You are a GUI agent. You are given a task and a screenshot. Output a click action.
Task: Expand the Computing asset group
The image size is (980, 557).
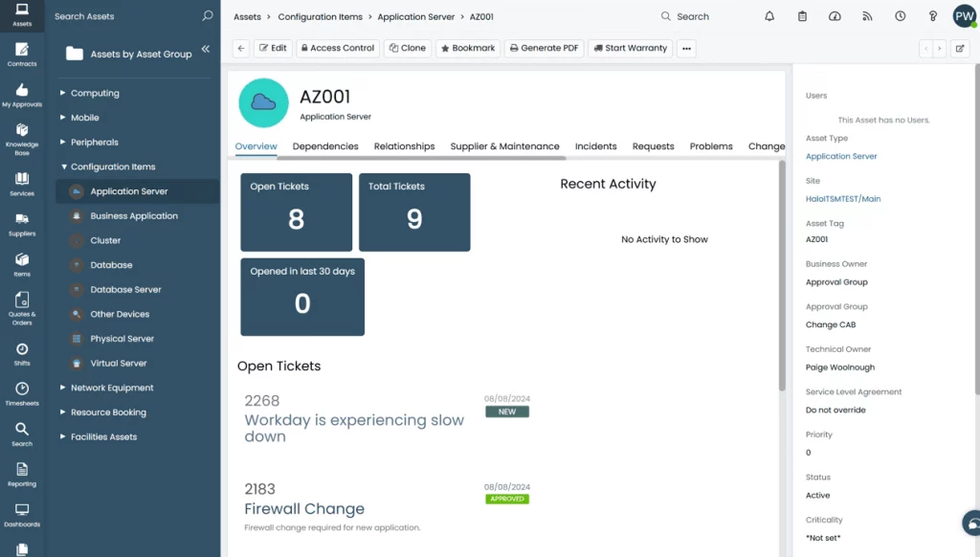pos(63,94)
